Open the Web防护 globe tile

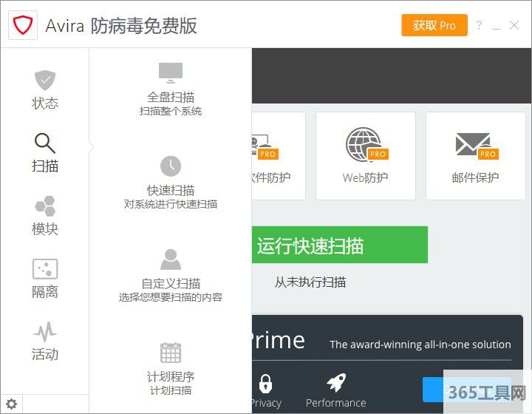pyautogui.click(x=366, y=155)
